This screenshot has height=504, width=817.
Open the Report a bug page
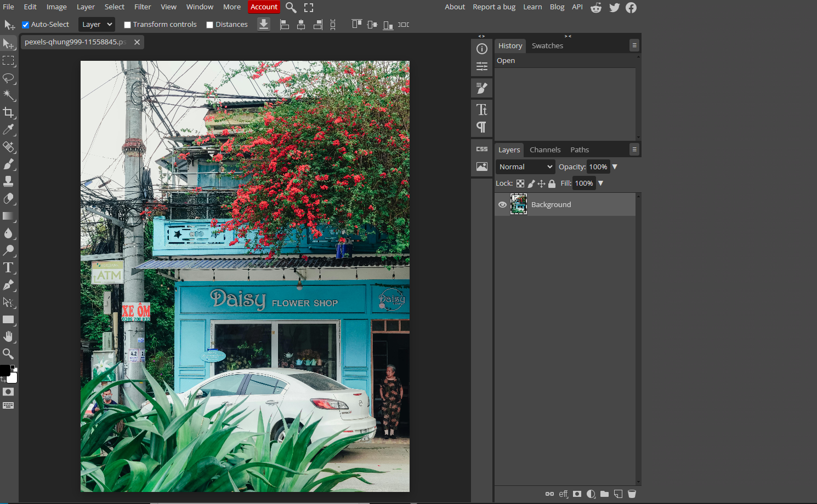pos(493,7)
